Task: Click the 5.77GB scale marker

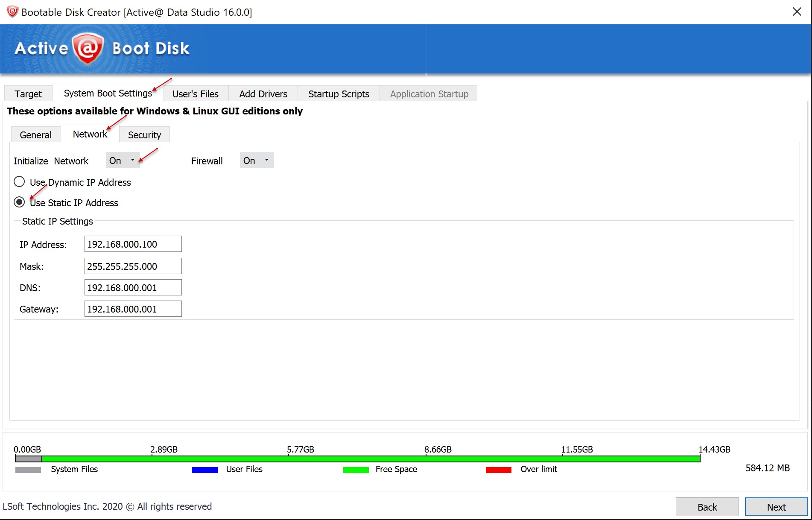Action: click(301, 449)
